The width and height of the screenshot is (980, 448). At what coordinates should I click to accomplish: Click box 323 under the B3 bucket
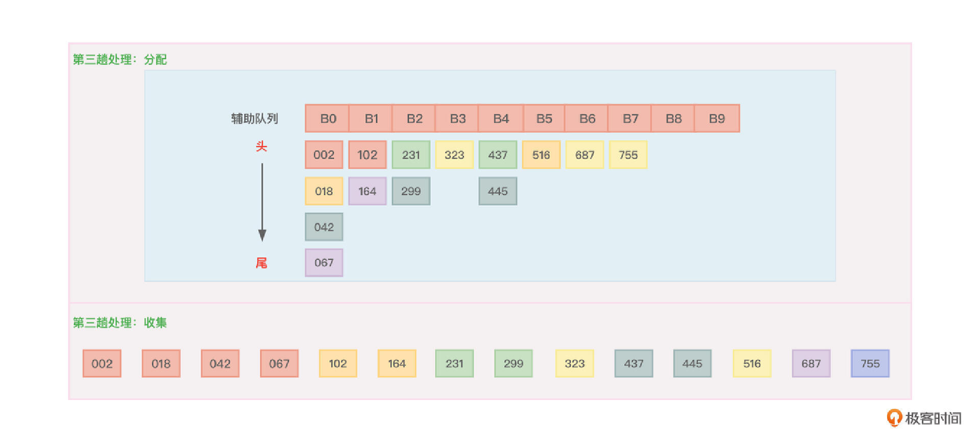pos(454,155)
